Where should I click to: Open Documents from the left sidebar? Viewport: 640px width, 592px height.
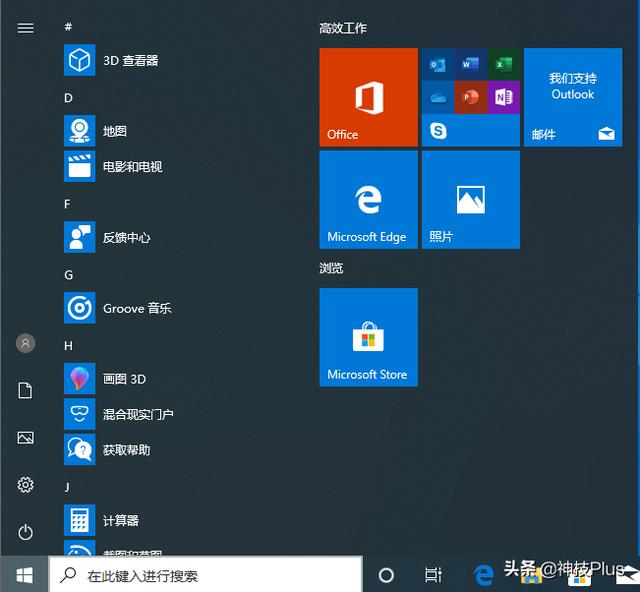pyautogui.click(x=25, y=390)
